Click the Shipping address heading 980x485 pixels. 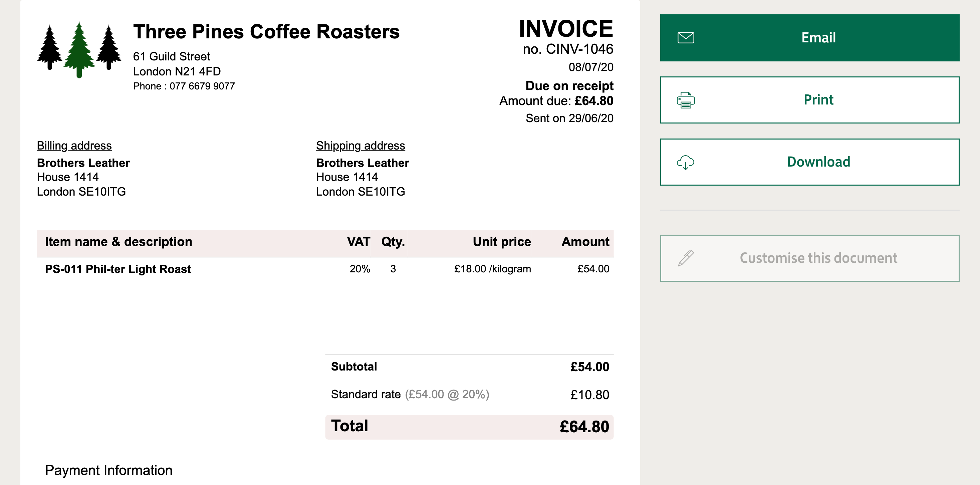pyautogui.click(x=360, y=146)
